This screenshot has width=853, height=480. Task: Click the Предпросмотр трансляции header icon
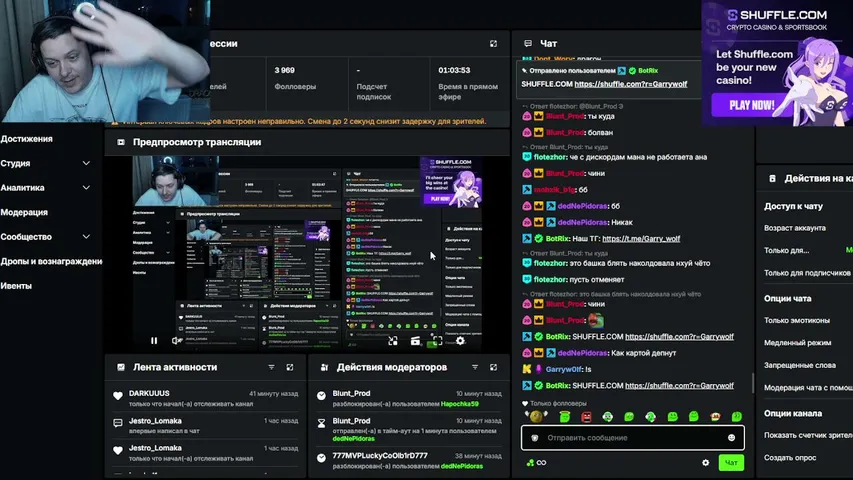(x=121, y=142)
